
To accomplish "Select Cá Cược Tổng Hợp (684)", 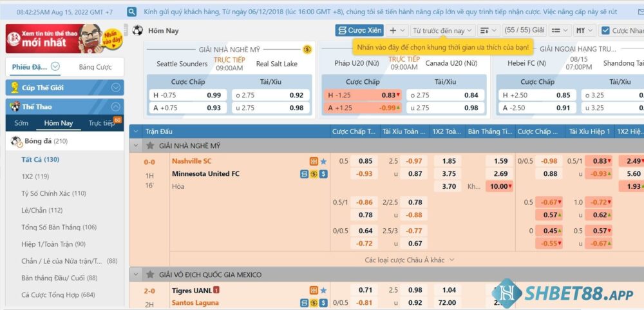I will (x=59, y=295).
